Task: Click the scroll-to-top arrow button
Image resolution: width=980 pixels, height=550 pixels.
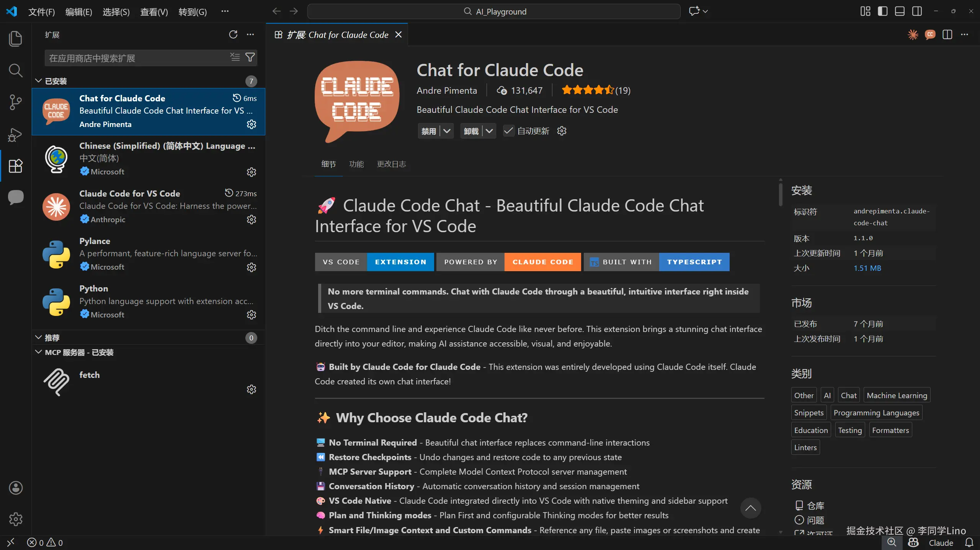Action: point(750,508)
